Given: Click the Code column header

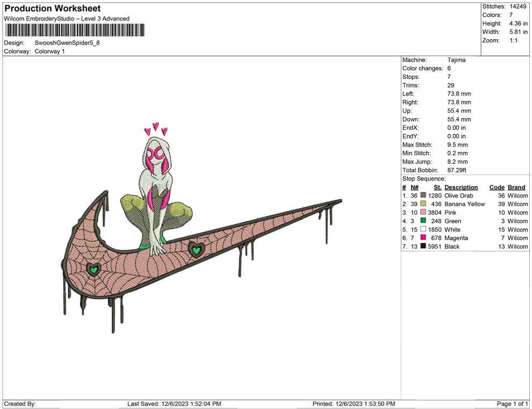Looking at the screenshot, I should coord(497,187).
